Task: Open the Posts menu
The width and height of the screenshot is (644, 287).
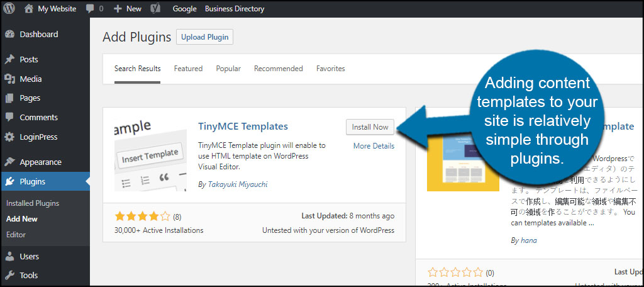Action: pos(29,60)
